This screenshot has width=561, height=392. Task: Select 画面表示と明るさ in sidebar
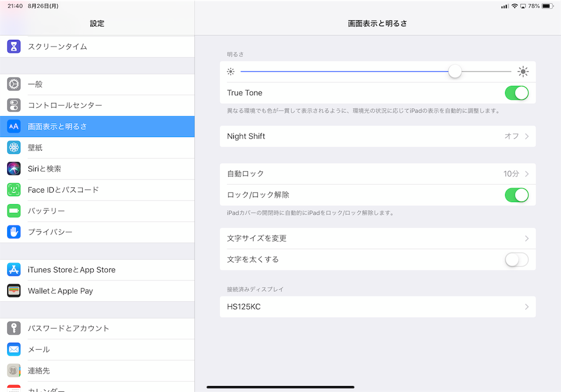coord(98,126)
